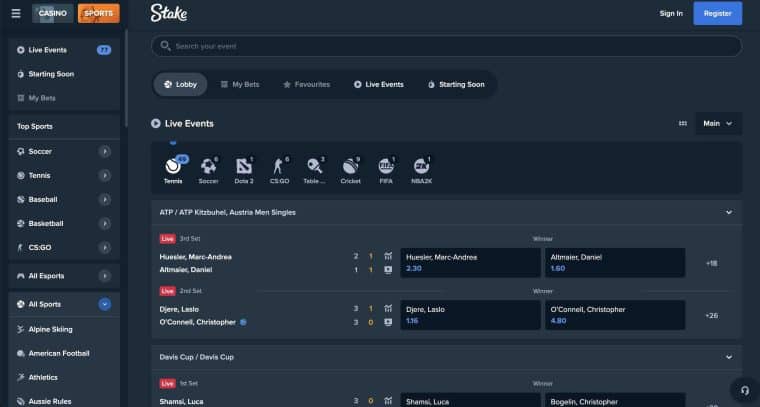Open the hamburger menu icon

pos(16,14)
